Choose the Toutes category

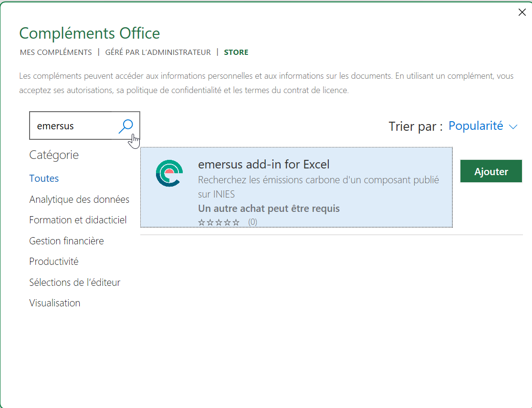[44, 178]
